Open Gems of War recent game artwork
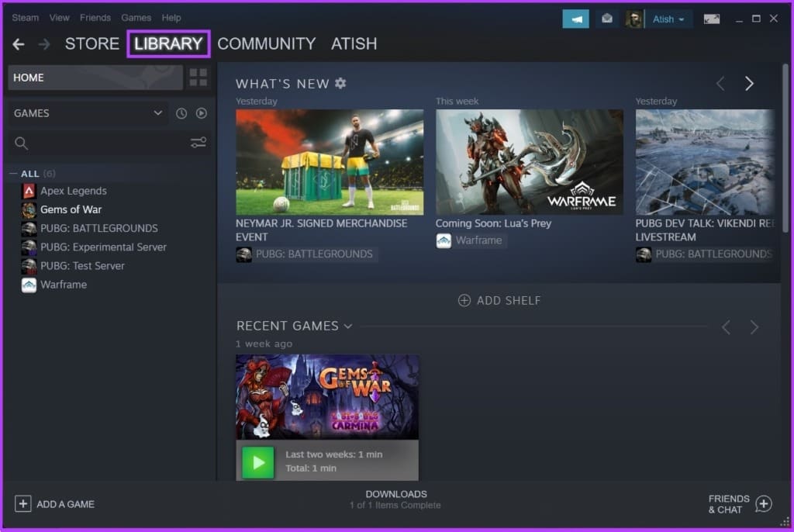This screenshot has height=532, width=794. 327,397
